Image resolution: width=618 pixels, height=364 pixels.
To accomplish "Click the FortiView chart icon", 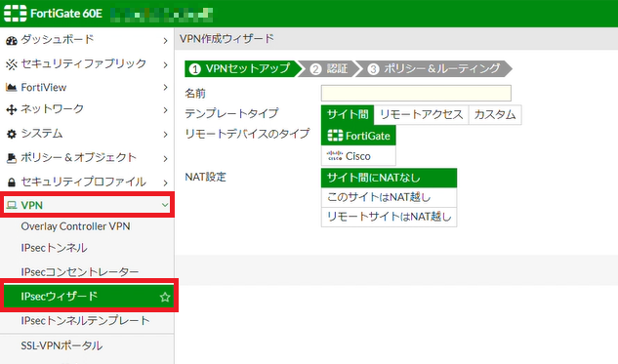I will tap(12, 88).
